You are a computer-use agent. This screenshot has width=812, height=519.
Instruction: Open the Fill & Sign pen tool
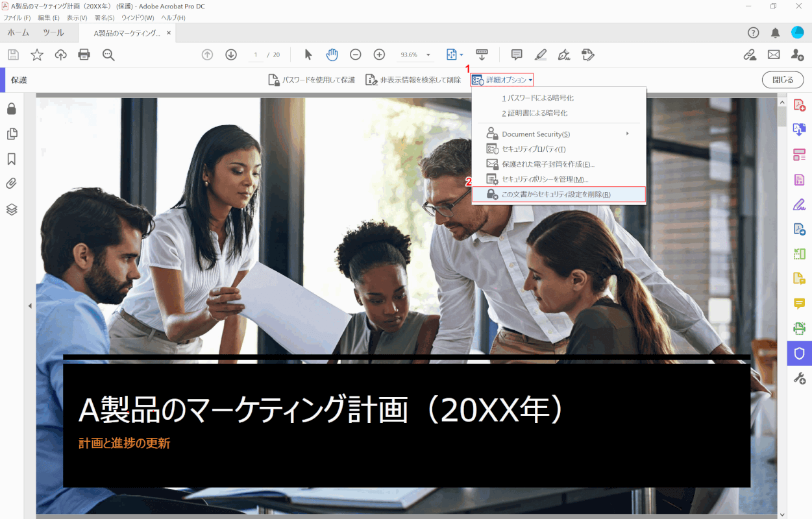(x=564, y=54)
